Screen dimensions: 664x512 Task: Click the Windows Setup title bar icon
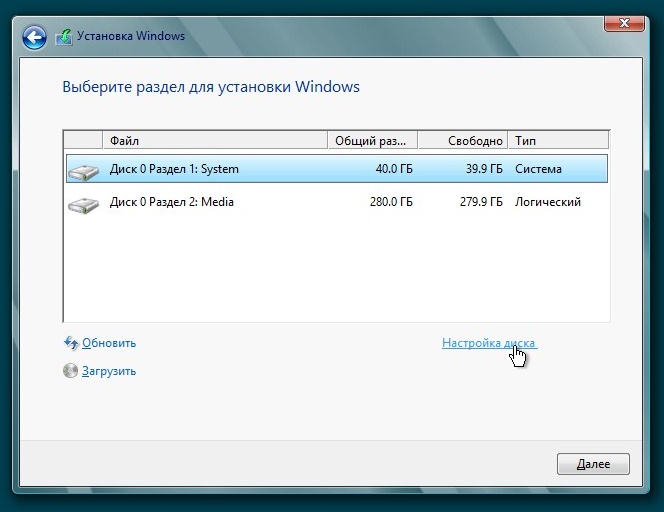click(64, 38)
